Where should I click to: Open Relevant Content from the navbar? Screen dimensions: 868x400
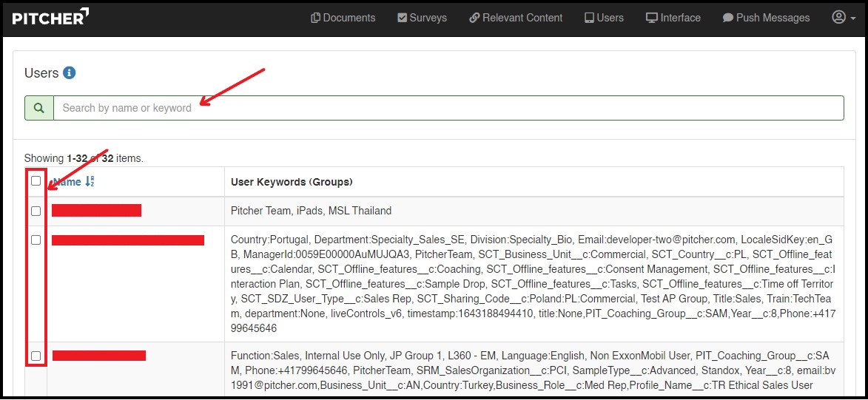coord(516,18)
